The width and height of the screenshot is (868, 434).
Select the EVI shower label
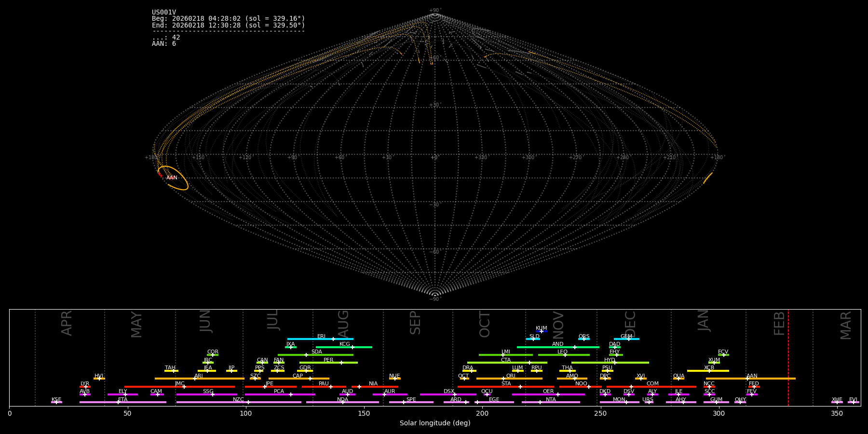(x=853, y=400)
